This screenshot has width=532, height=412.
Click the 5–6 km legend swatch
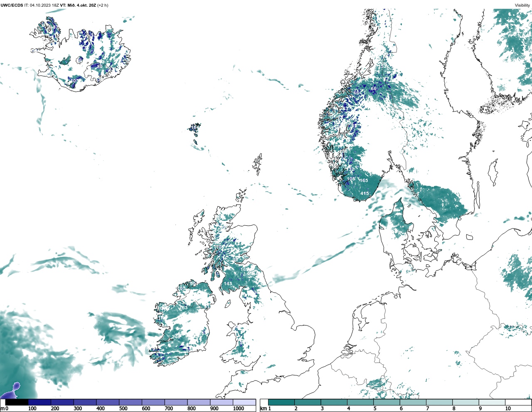387,402
